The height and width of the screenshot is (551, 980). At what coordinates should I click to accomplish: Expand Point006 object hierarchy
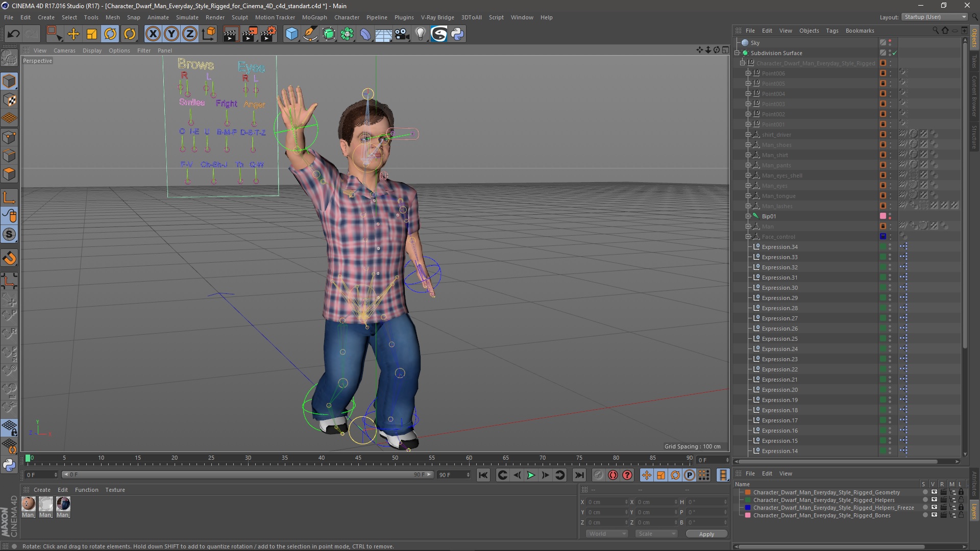tap(748, 73)
